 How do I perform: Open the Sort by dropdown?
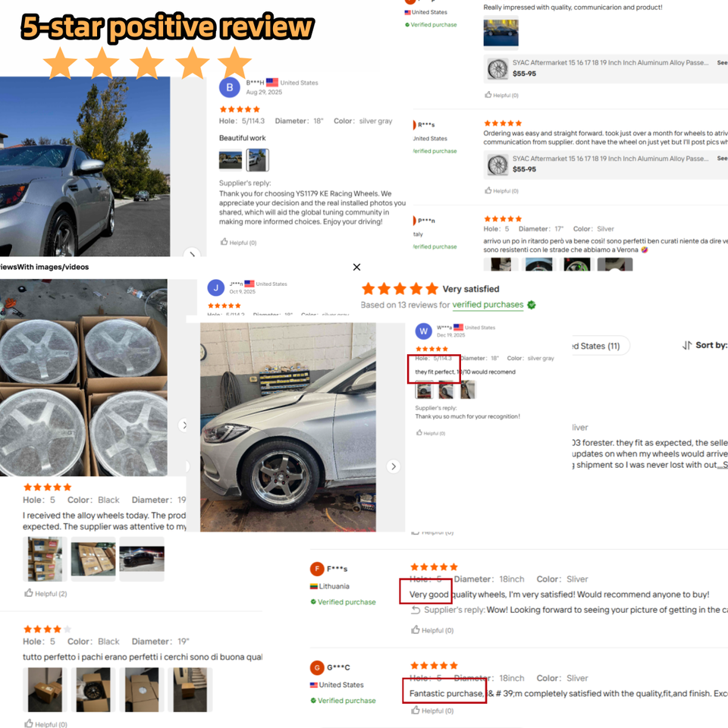coord(704,345)
